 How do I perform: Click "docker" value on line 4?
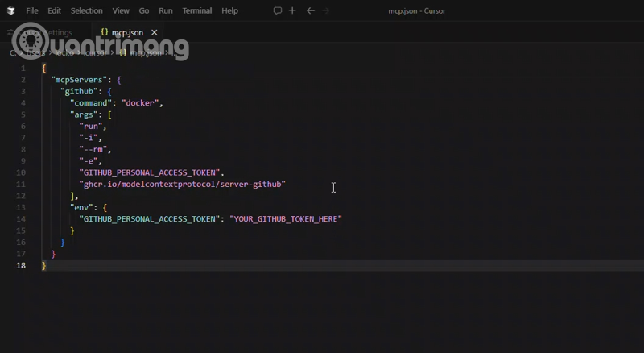(140, 103)
